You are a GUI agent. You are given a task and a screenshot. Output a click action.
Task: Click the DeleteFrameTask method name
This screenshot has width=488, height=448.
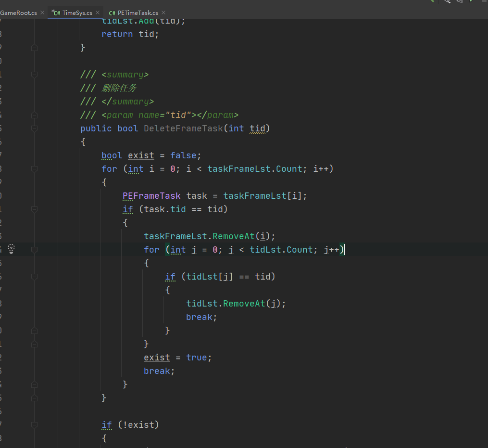coord(183,128)
